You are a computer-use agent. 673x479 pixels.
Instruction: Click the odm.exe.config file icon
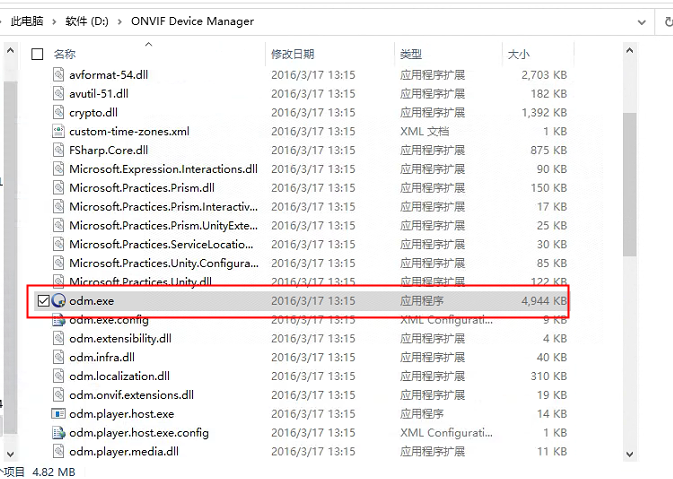[58, 320]
